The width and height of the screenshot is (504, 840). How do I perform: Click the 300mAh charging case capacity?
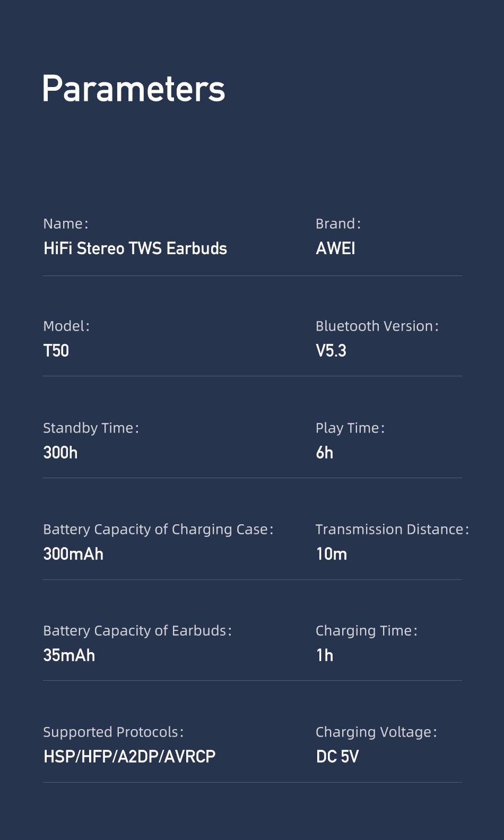point(73,554)
